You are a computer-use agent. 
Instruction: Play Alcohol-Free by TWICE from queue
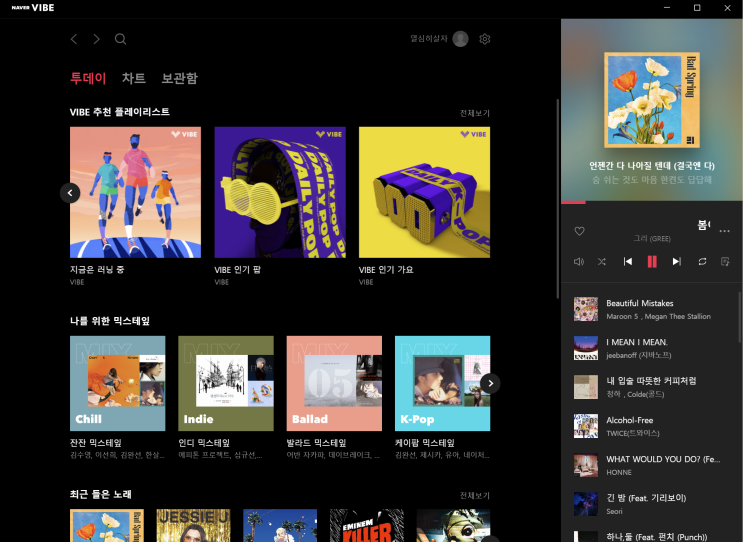coord(652,426)
